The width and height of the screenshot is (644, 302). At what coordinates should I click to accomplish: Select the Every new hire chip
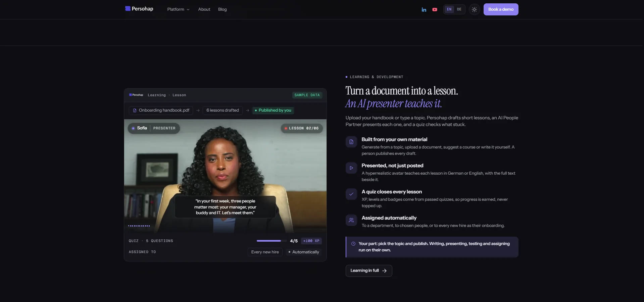tap(265, 252)
